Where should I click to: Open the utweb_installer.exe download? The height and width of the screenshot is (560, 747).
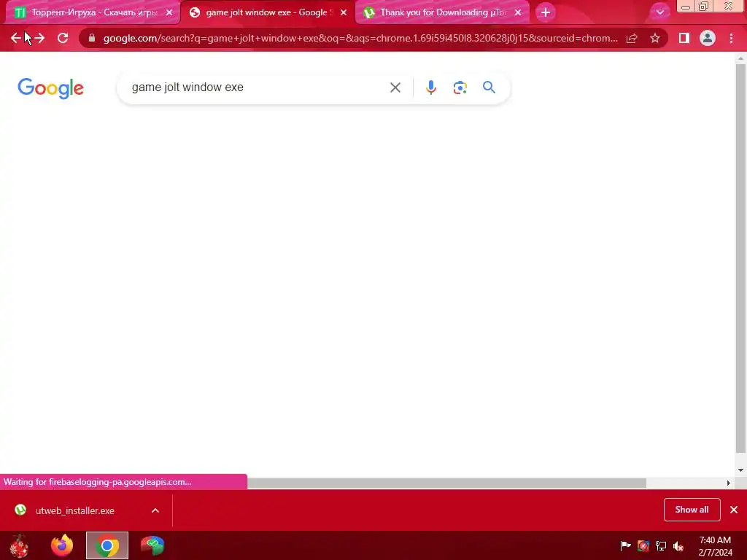point(75,510)
